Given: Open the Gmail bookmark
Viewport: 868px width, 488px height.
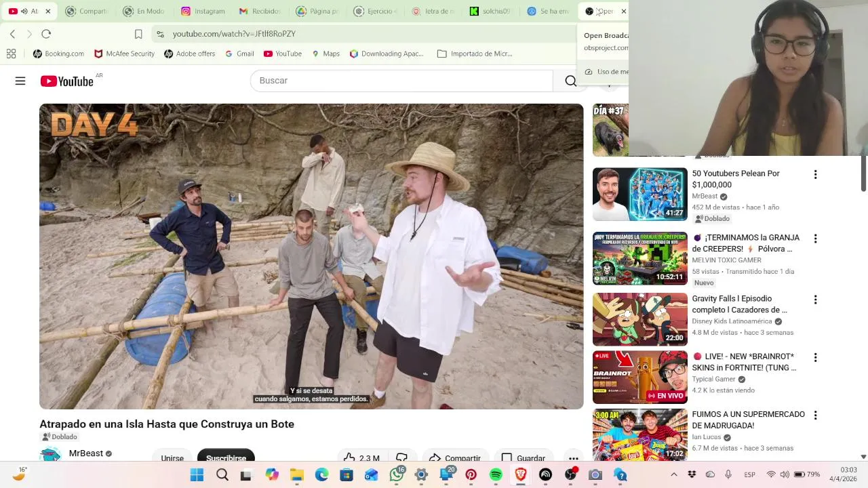Looking at the screenshot, I should pos(239,54).
